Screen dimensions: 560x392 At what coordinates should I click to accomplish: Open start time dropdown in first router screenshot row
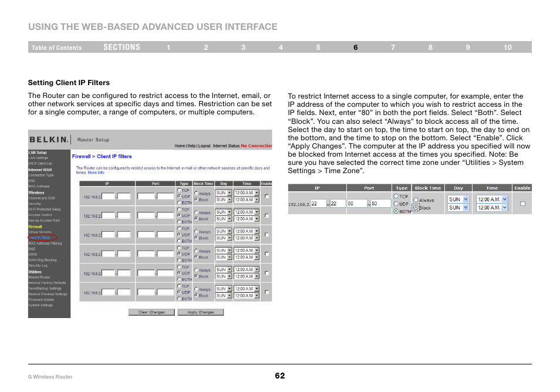[x=247, y=193]
